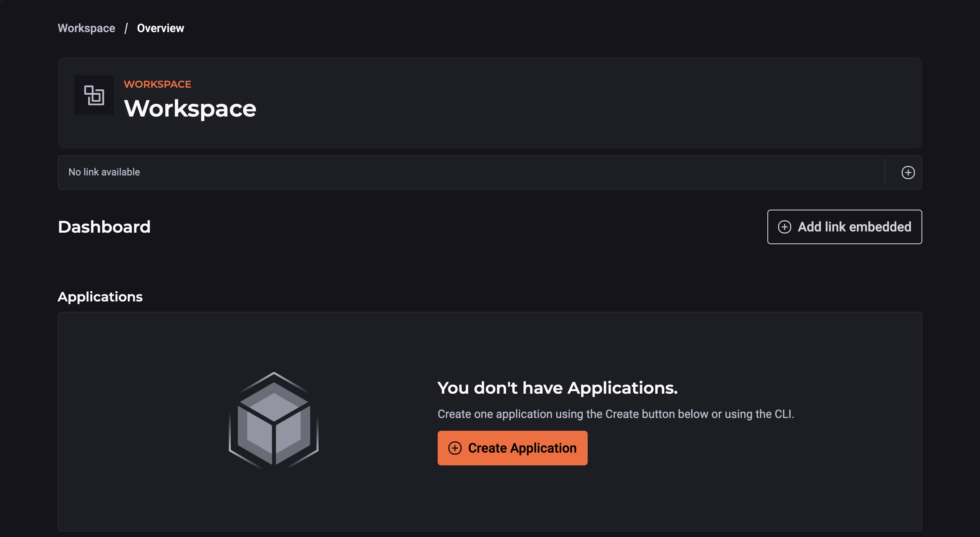Click empty area of Workspace header card
Screen dimensions: 980x537
pyautogui.click(x=577, y=103)
